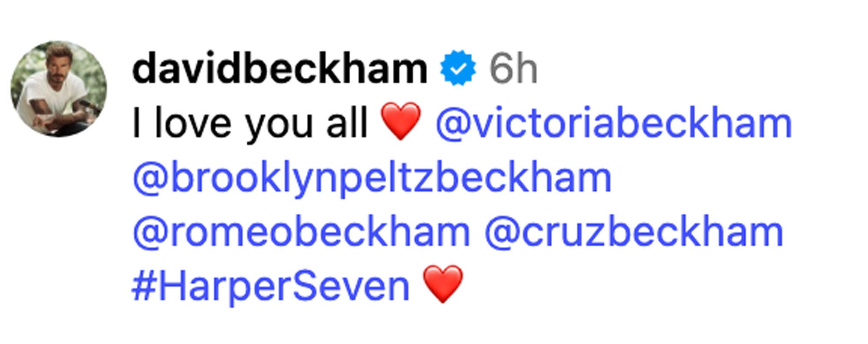The height and width of the screenshot is (344, 868).
Task: Click the red heart after "I love you all"
Action: coord(400,122)
